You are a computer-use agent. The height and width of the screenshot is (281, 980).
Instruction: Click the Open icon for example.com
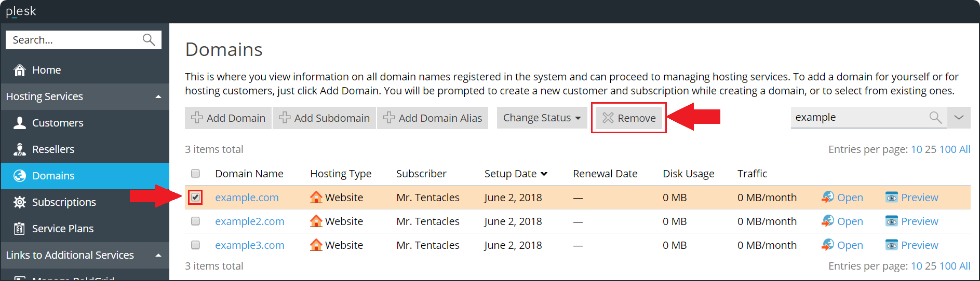[x=828, y=198]
